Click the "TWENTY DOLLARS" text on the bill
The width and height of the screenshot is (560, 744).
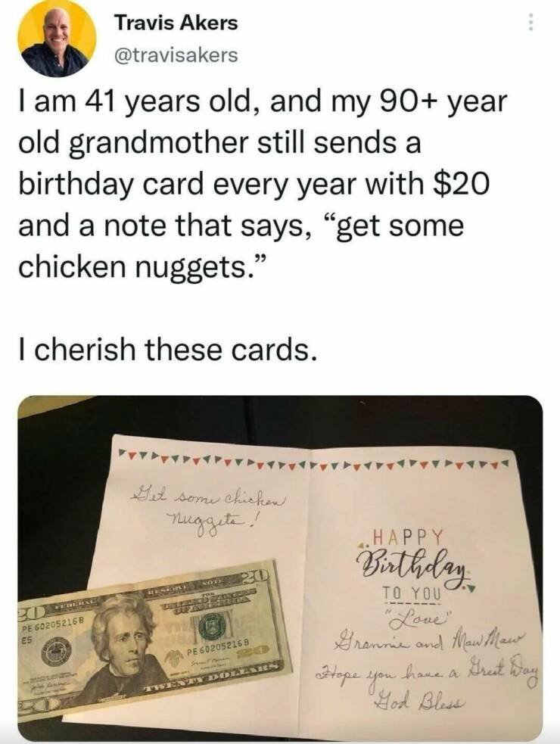pos(213,675)
